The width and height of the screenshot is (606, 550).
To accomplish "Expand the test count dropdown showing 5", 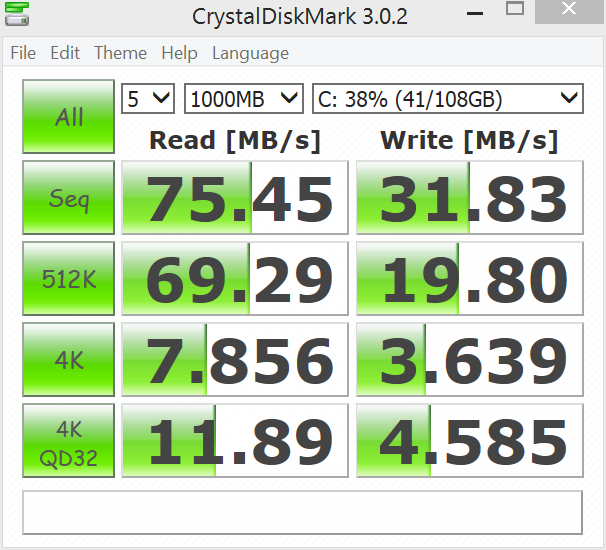I will tap(148, 99).
